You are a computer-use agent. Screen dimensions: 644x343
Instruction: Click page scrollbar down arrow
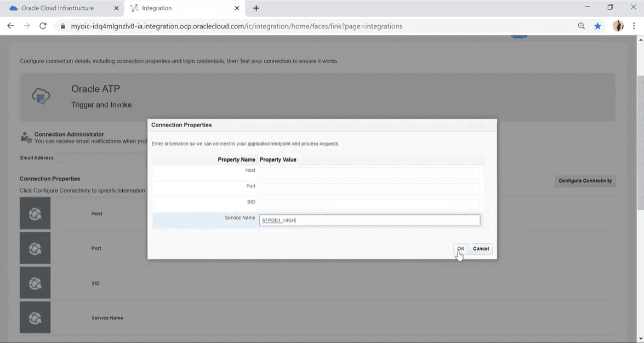click(640, 339)
